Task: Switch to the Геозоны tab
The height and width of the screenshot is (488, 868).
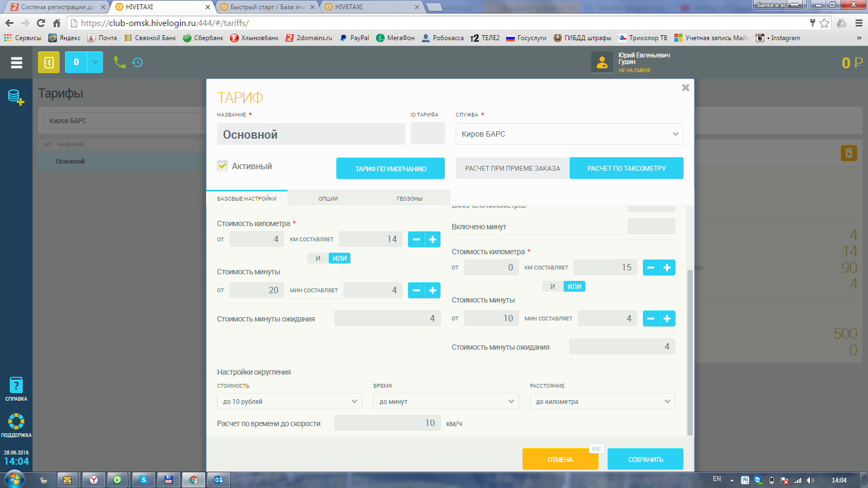Action: (x=410, y=198)
